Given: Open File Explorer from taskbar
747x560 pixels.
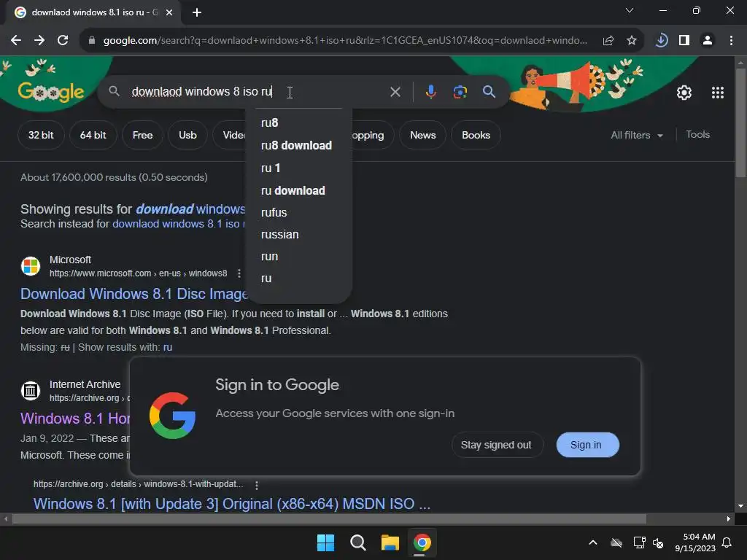Looking at the screenshot, I should [x=390, y=542].
